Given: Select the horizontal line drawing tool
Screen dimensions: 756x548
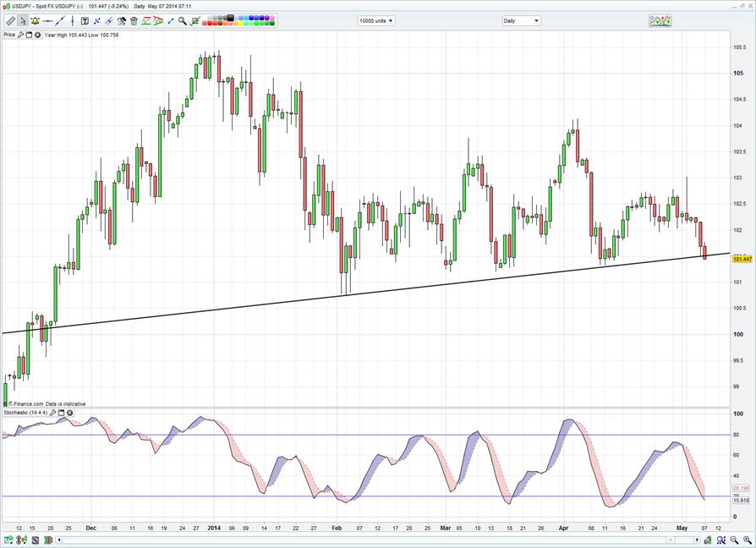Looking at the screenshot, I should coord(48,21).
